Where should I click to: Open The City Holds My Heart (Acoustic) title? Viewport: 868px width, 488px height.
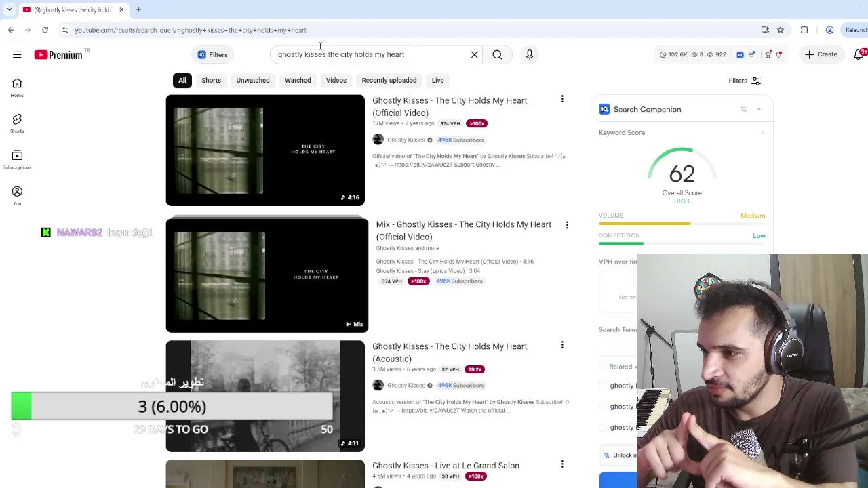click(x=450, y=352)
